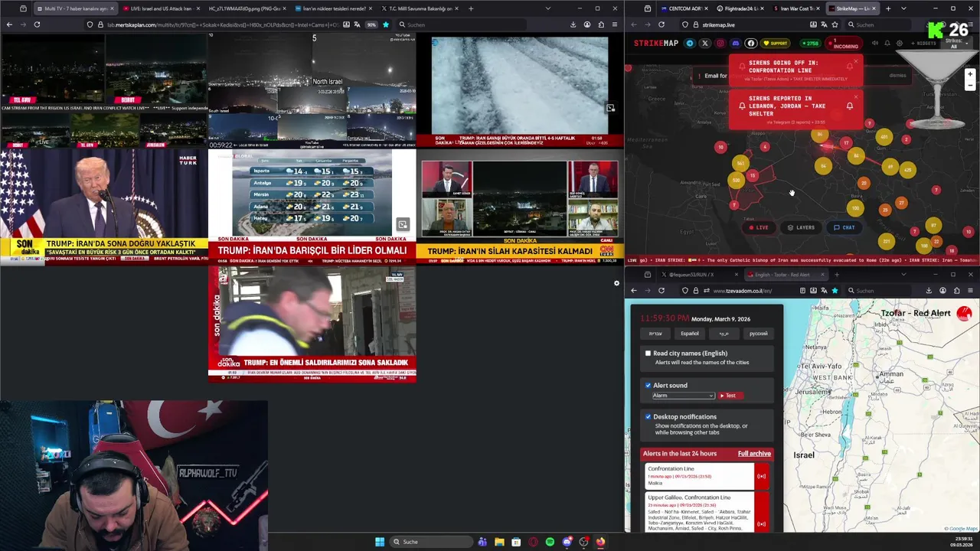Open StrikeMap Instagram link icon
This screenshot has width=980, height=551.
[720, 43]
